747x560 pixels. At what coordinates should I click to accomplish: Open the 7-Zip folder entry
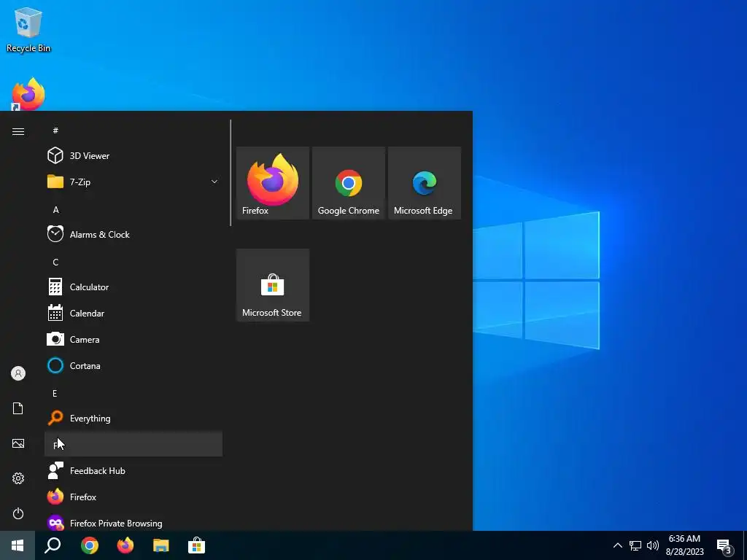[x=133, y=182]
